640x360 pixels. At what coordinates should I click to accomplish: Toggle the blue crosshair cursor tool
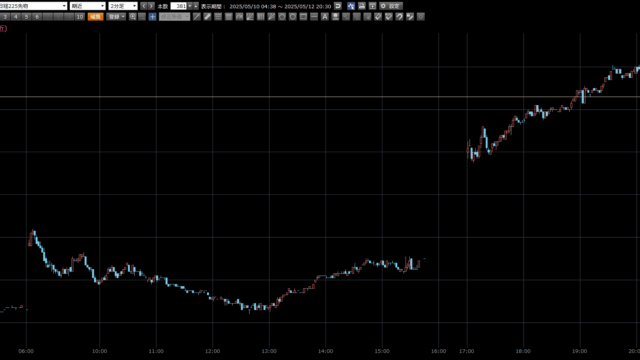click(x=152, y=17)
